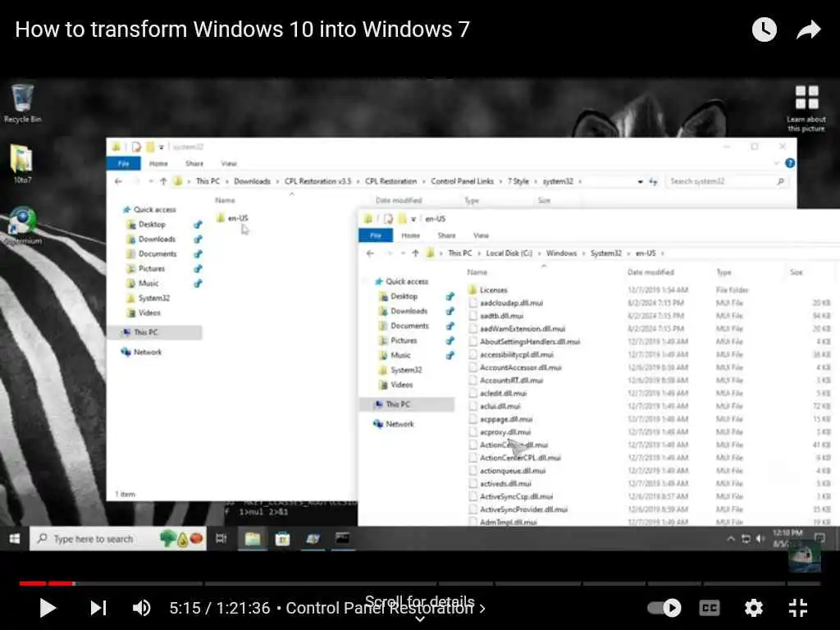
Task: Go up one folder in en-US window
Action: (x=415, y=253)
